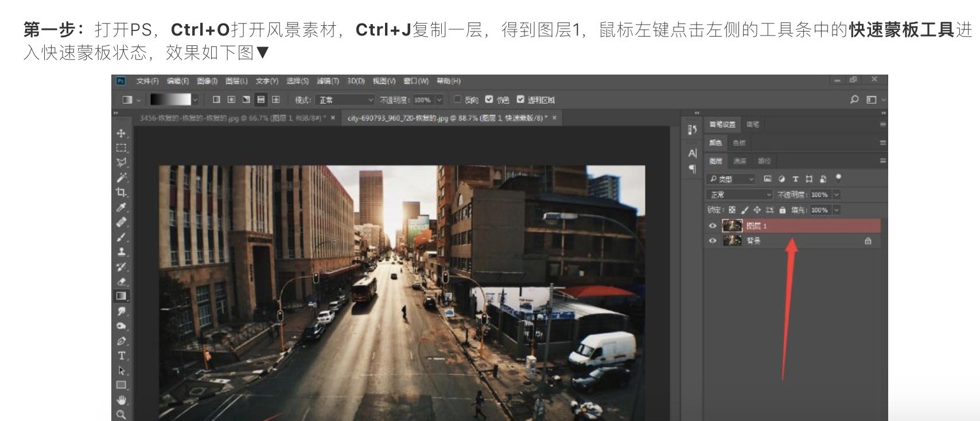Toggle lock position icon

(x=757, y=210)
